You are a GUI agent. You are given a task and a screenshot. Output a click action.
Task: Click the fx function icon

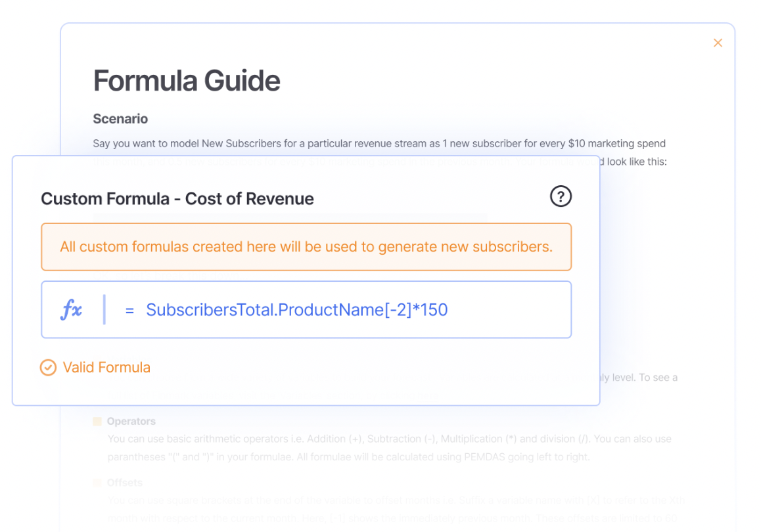click(71, 309)
